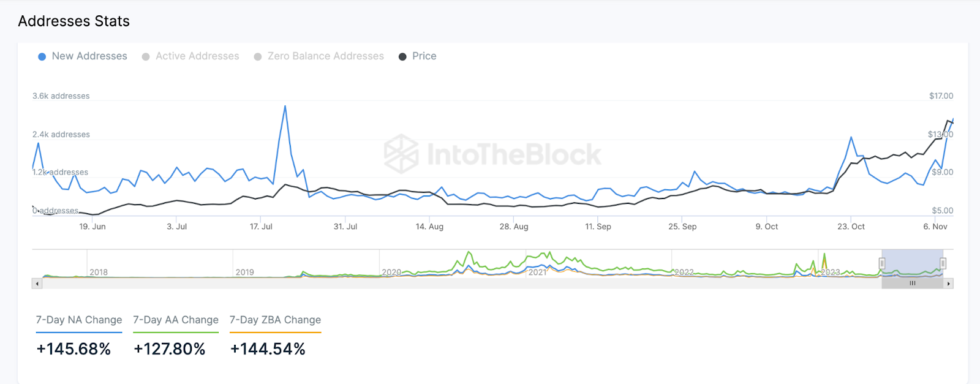Toggle the Price series label
The image size is (980, 384).
click(x=424, y=56)
